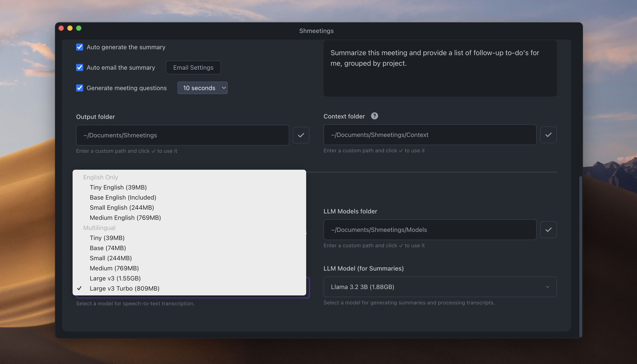Expand the Llama 3.2 3B model dropdown
This screenshot has width=637, height=364.
click(440, 287)
